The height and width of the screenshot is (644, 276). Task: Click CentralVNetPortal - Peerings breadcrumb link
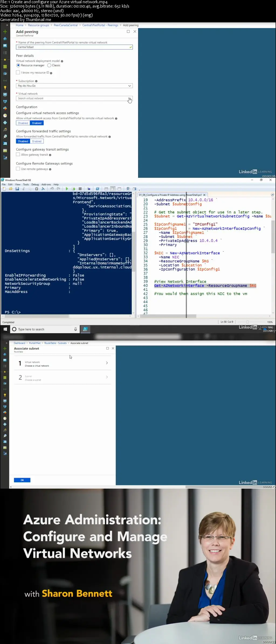tap(100, 25)
